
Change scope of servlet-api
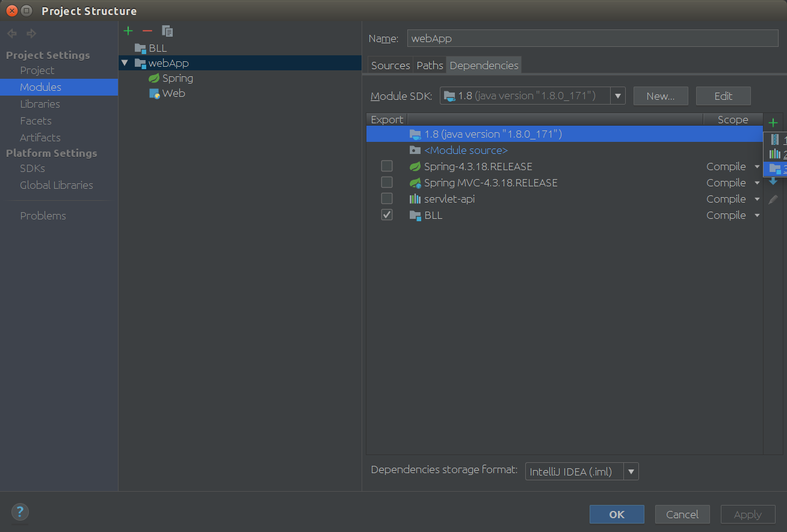tap(733, 199)
